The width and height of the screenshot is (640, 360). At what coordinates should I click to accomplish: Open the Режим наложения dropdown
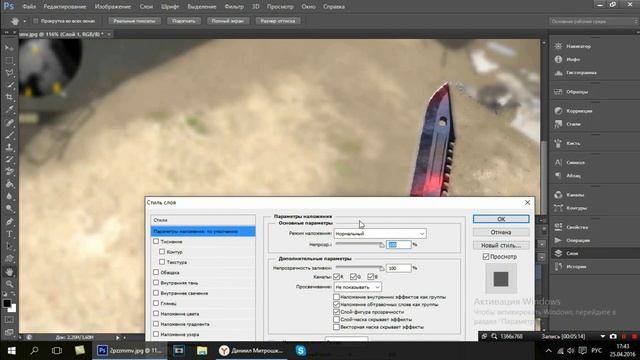[380, 233]
